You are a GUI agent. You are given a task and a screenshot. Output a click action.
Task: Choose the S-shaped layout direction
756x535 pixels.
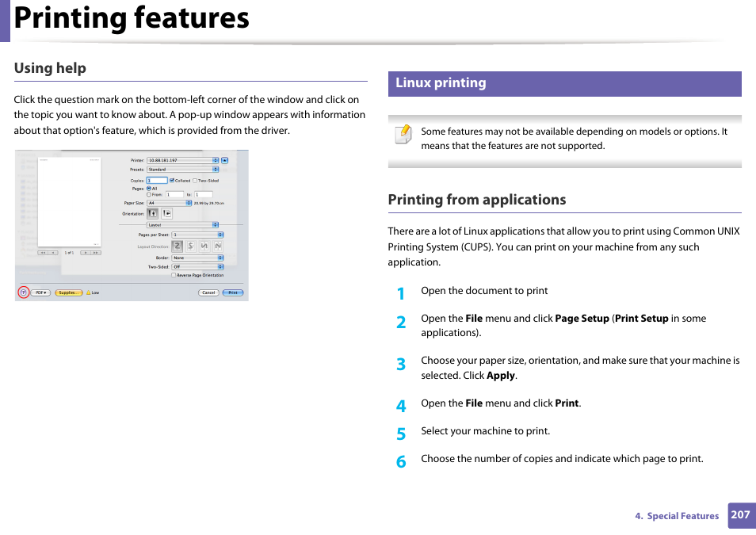click(x=191, y=246)
